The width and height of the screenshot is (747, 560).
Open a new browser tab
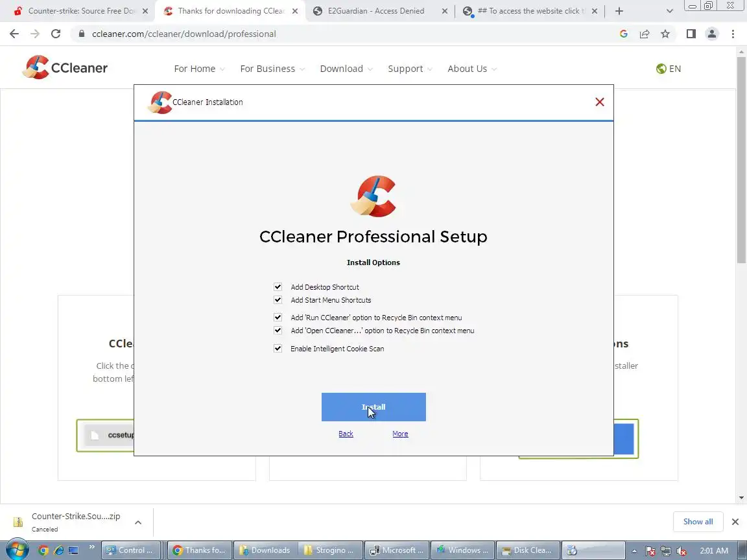[619, 11]
